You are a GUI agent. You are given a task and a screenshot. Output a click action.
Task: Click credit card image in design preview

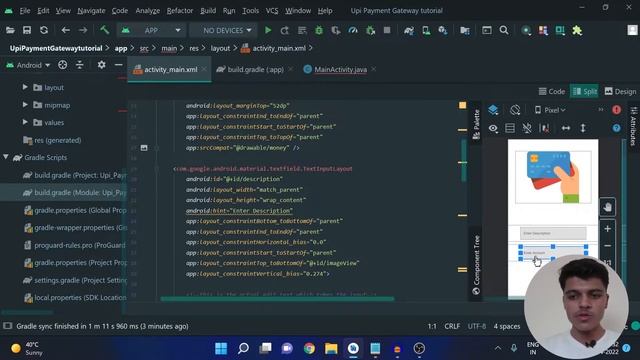pos(553,177)
